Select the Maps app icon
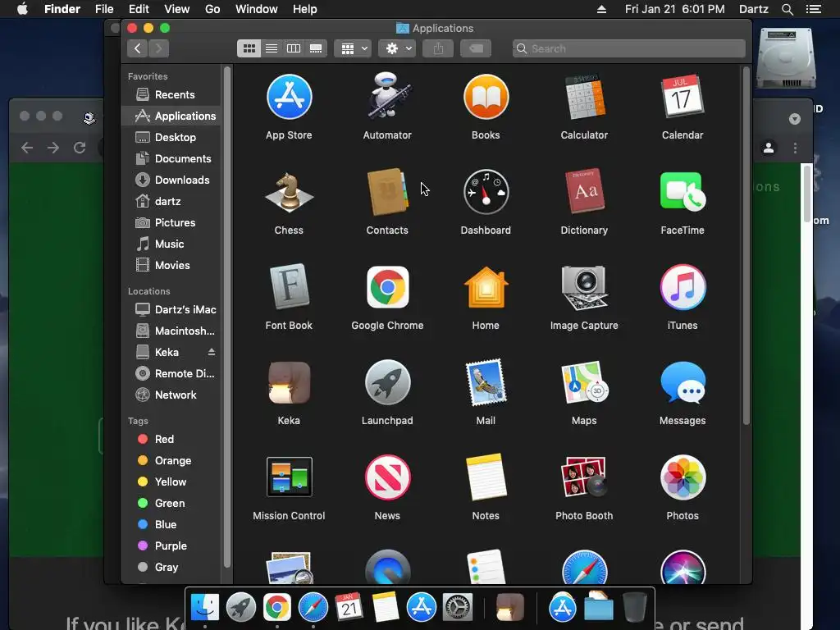Image resolution: width=840 pixels, height=630 pixels. click(584, 382)
